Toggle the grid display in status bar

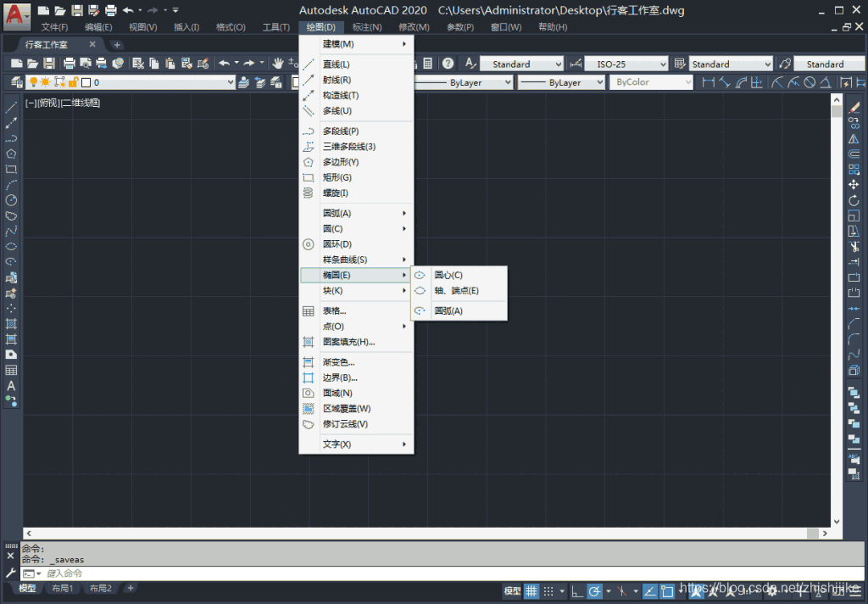(x=531, y=591)
